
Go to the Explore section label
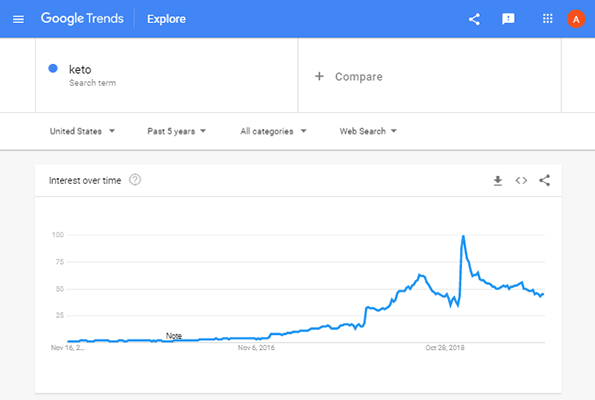(x=167, y=19)
